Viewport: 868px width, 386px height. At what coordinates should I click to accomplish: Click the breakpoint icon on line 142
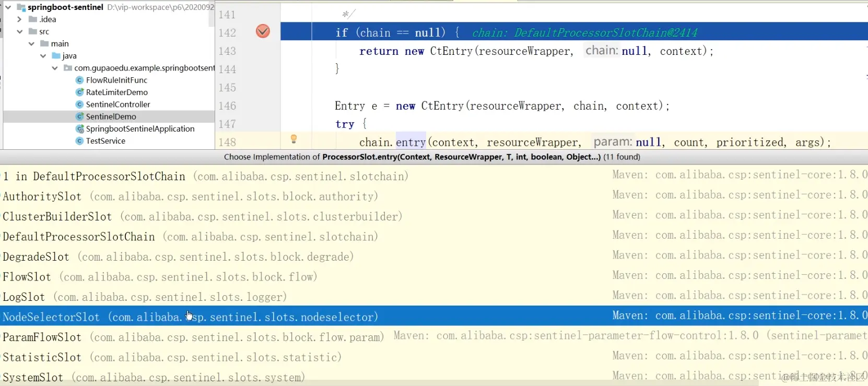263,31
